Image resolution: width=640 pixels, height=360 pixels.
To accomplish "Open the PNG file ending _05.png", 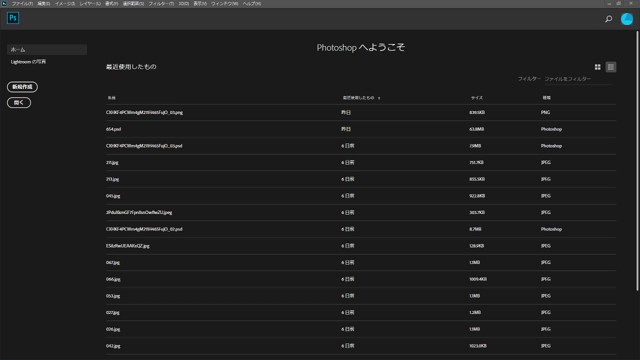I will point(144,112).
